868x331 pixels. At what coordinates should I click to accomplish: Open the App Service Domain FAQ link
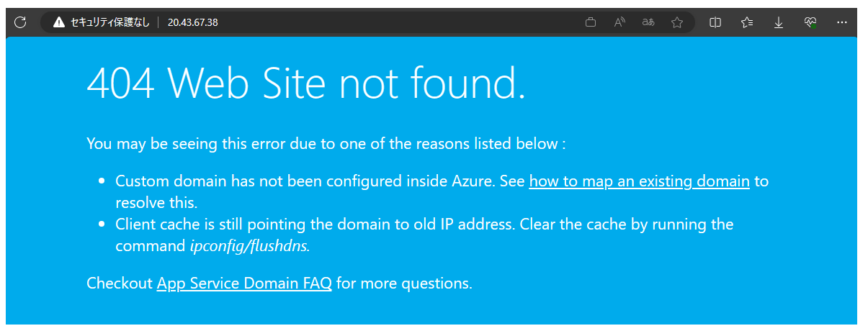(244, 283)
